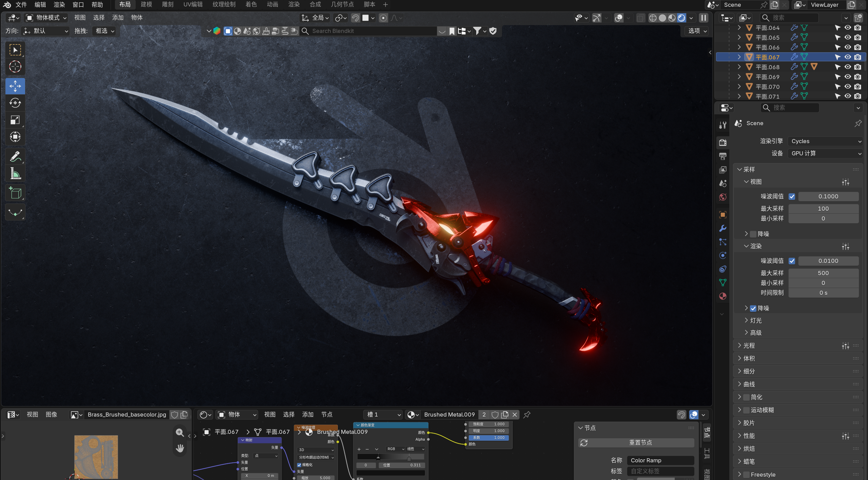
Task: Open the World properties tab
Action: tap(723, 197)
